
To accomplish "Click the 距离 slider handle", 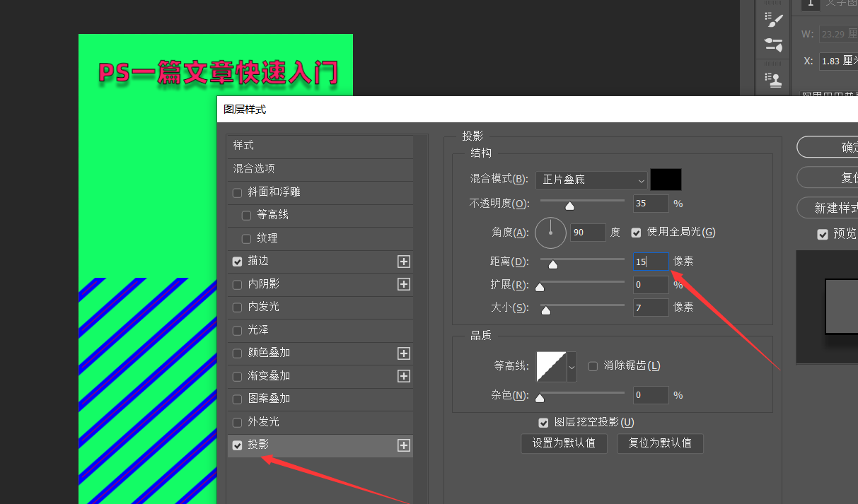I will click(x=553, y=264).
